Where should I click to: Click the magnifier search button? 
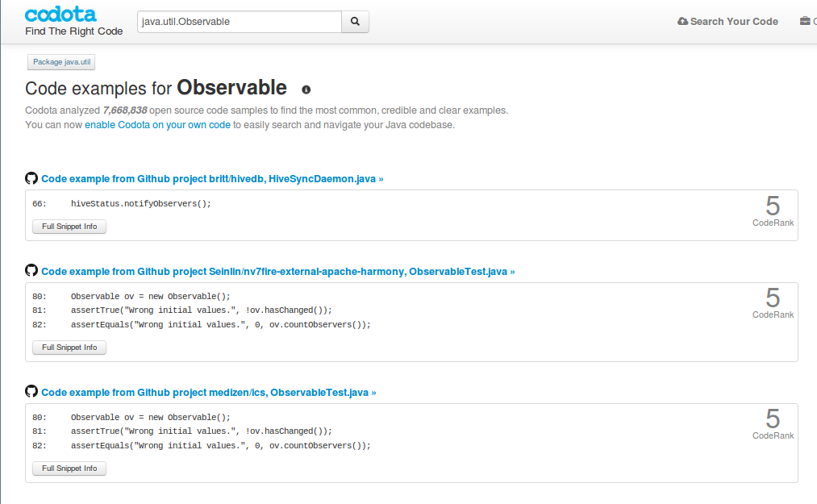[356, 22]
